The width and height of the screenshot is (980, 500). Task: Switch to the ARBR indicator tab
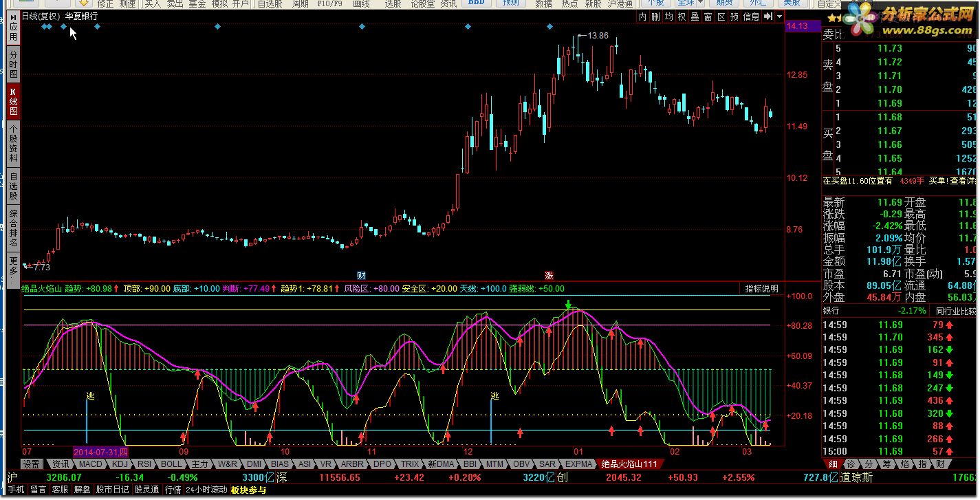[x=352, y=464]
